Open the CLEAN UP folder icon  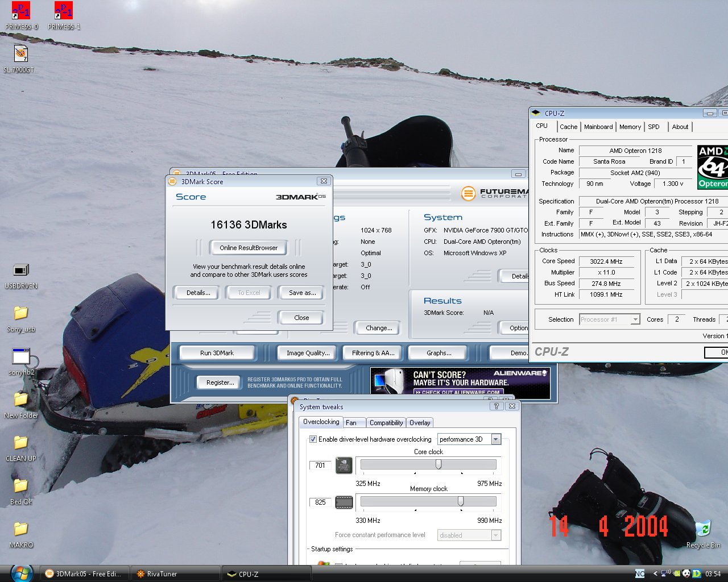pos(21,448)
